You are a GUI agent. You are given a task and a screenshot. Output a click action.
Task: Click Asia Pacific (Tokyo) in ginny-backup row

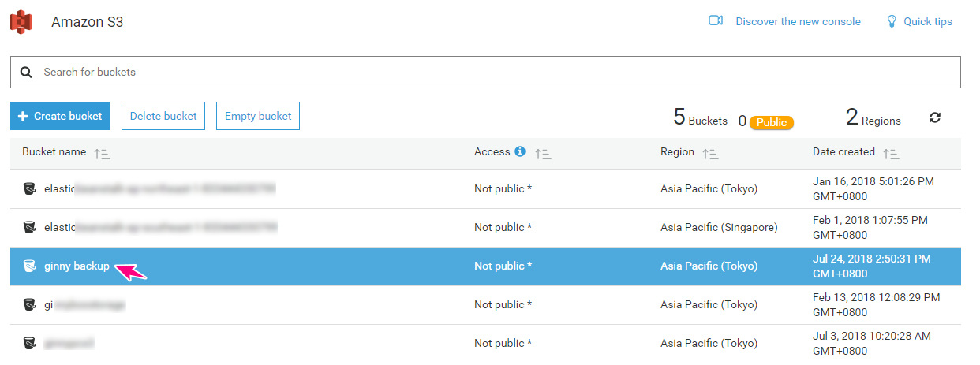(709, 266)
